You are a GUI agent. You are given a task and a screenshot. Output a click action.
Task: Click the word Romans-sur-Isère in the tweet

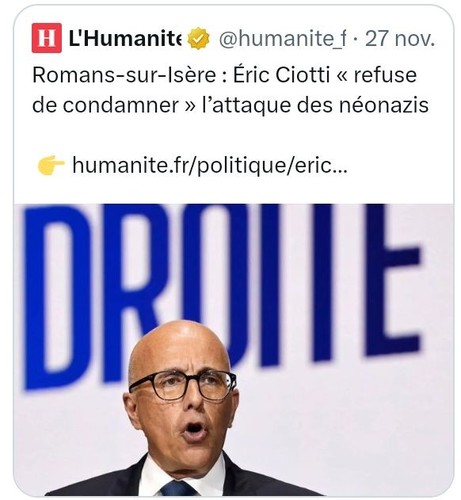click(x=124, y=75)
